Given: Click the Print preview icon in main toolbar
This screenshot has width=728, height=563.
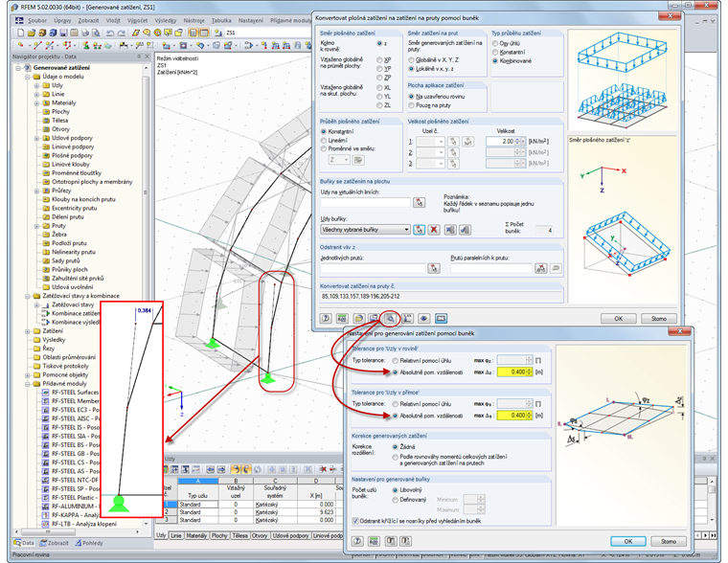Looking at the screenshot, I should [96, 33].
